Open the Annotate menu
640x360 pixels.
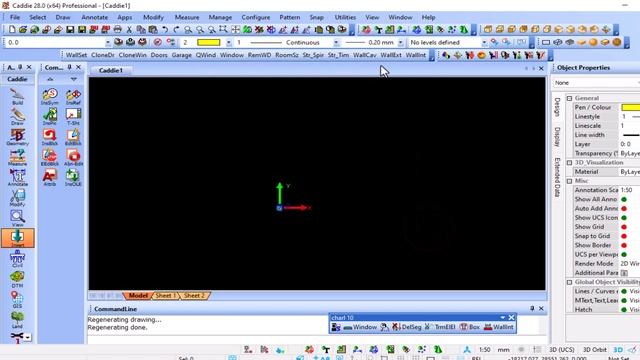click(95, 17)
